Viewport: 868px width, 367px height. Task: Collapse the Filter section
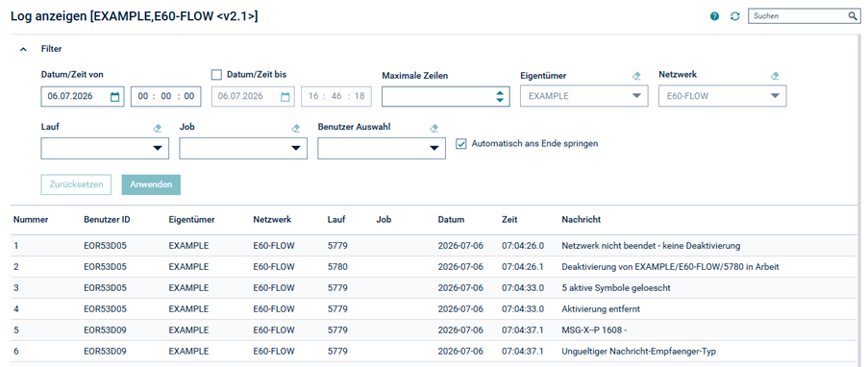point(23,49)
